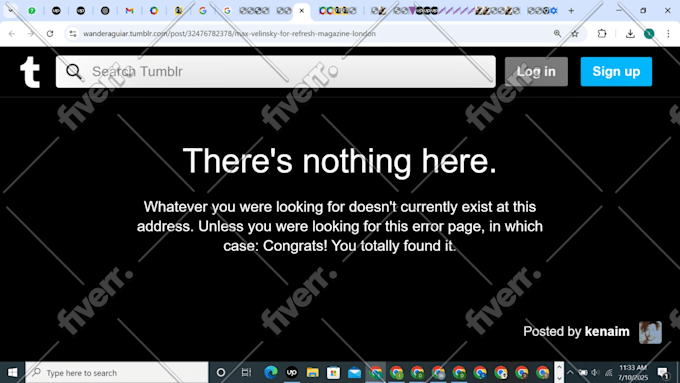Screen dimensions: 680x383
Task: Go forward in browser history
Action: pyautogui.click(x=31, y=33)
